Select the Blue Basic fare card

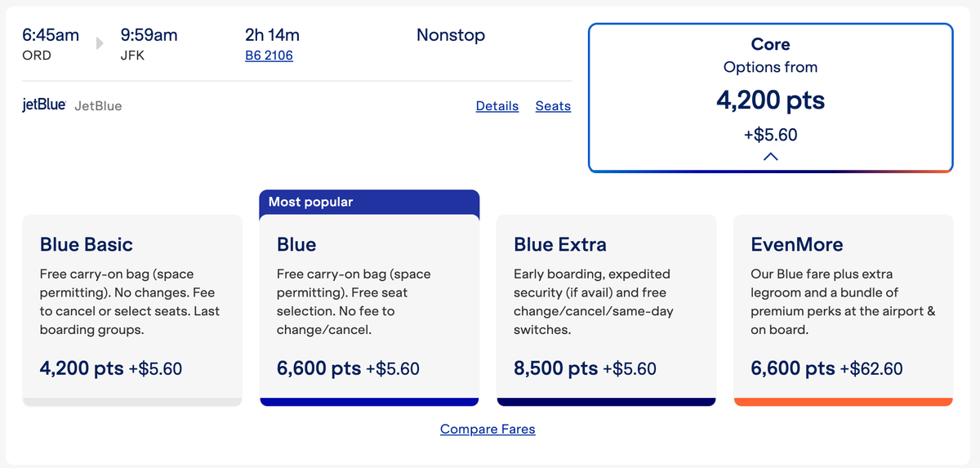point(132,306)
